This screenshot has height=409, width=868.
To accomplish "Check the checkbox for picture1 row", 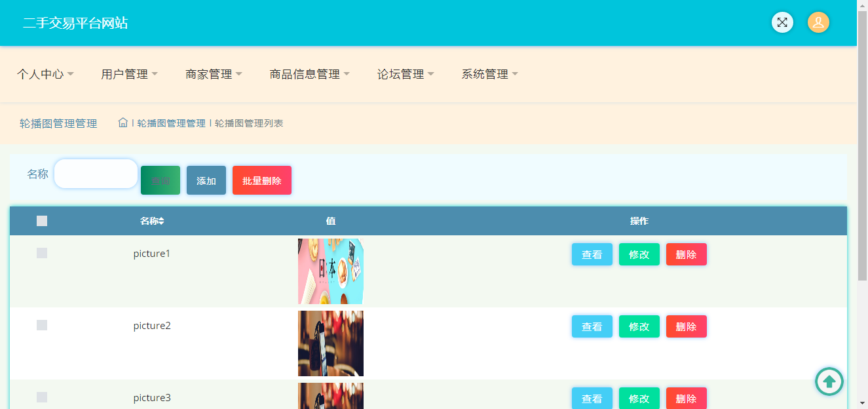I will click(42, 253).
